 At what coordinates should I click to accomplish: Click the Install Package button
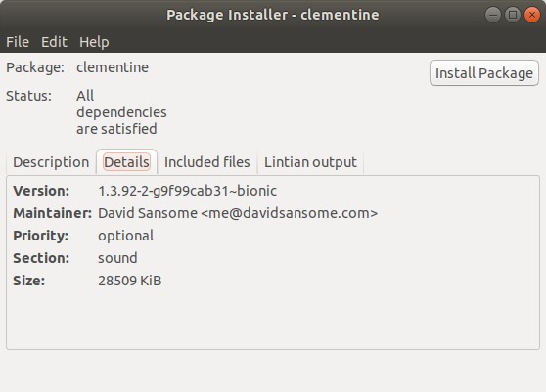[484, 73]
